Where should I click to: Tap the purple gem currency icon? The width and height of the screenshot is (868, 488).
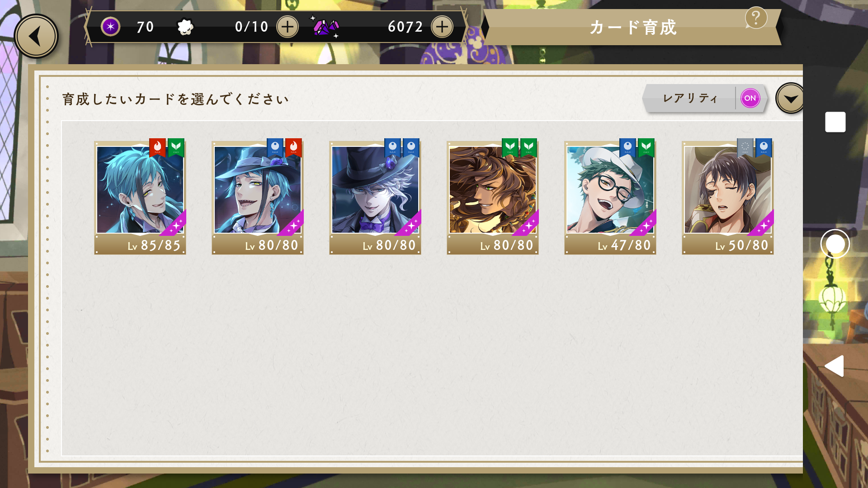(325, 27)
